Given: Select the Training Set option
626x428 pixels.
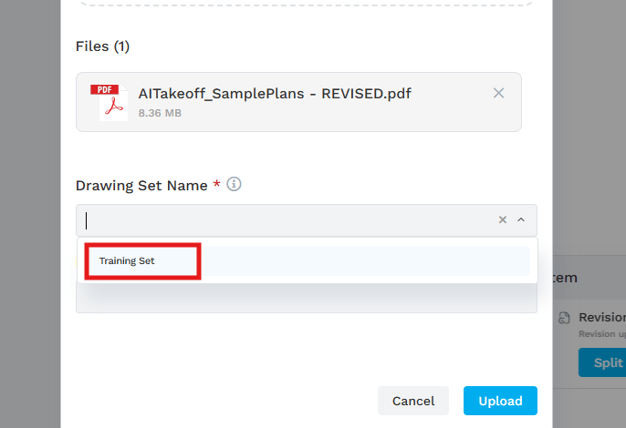Looking at the screenshot, I should [x=127, y=261].
